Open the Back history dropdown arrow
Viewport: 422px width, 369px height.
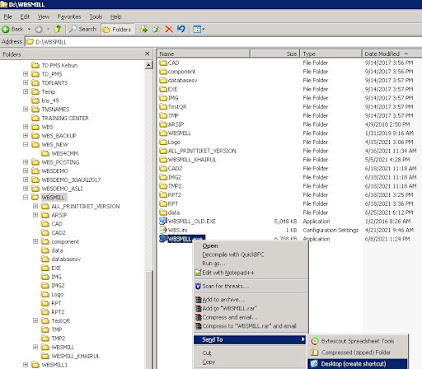tap(29, 29)
